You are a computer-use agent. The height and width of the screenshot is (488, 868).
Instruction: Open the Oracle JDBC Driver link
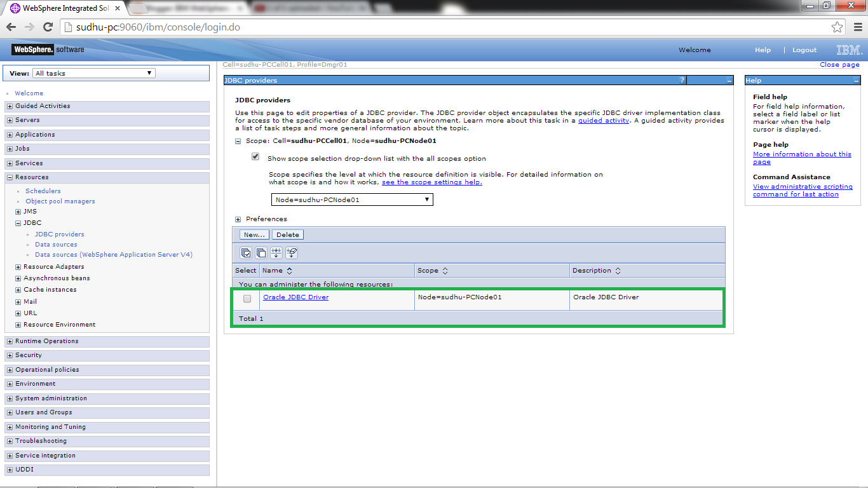295,297
